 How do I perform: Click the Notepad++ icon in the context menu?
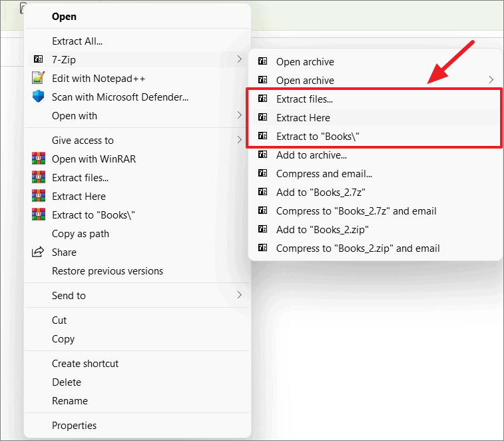tap(38, 78)
